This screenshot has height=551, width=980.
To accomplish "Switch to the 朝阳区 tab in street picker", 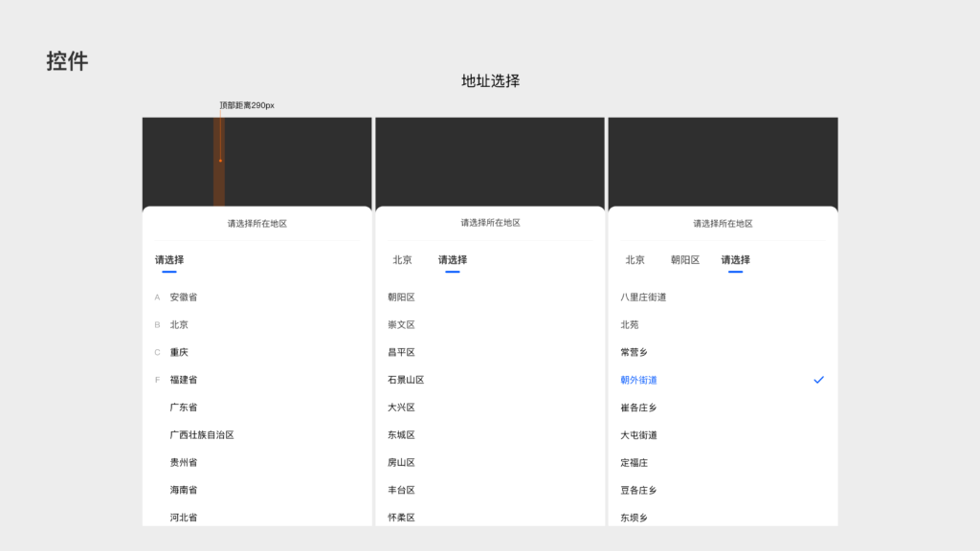I will point(685,260).
